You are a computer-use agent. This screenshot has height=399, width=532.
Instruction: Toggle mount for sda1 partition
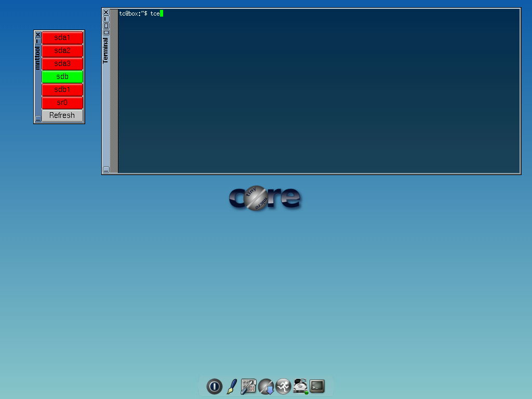coord(62,38)
